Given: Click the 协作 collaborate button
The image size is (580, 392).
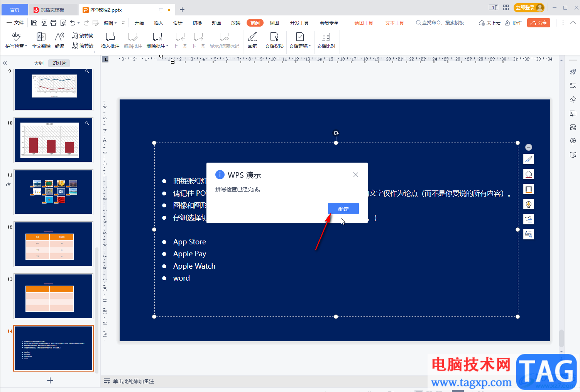Looking at the screenshot, I should [x=514, y=23].
